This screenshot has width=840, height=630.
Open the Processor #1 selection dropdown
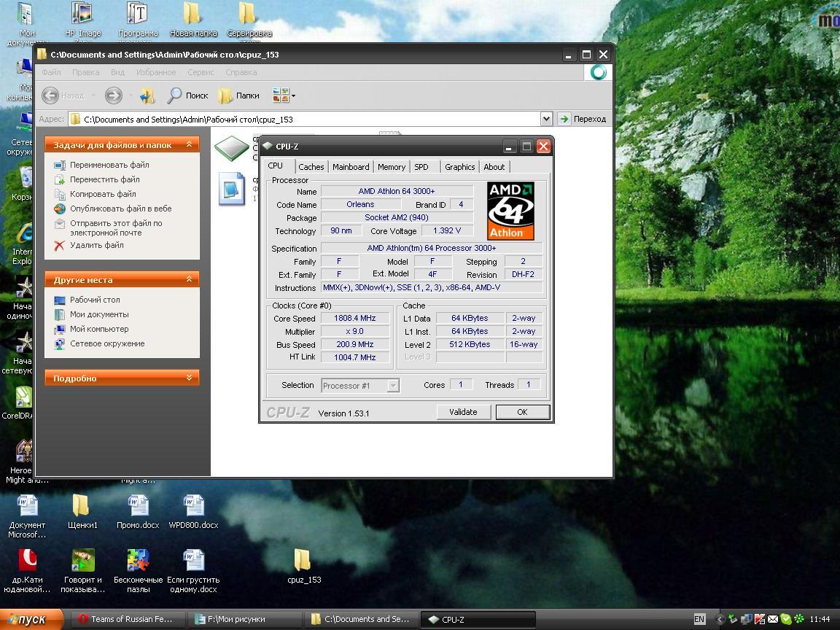[393, 385]
